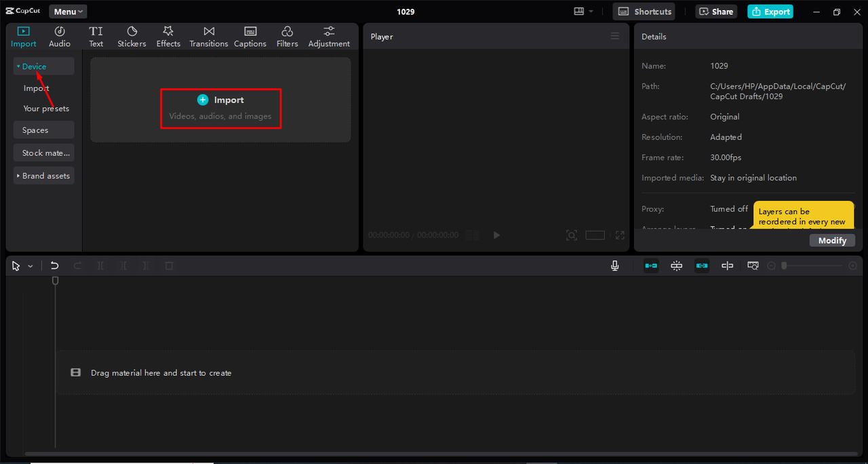The height and width of the screenshot is (464, 868).
Task: Open Stock materials section
Action: click(x=43, y=153)
